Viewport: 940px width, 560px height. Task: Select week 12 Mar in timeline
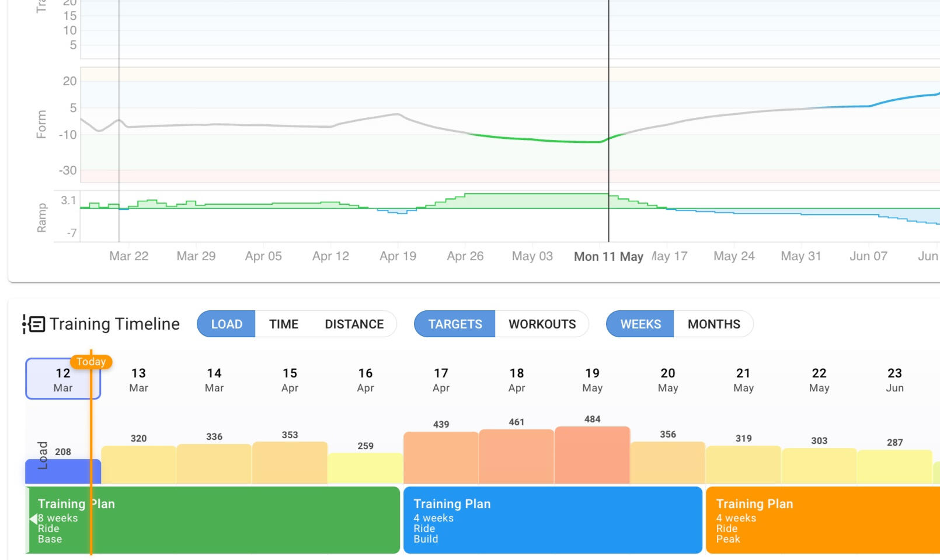63,379
